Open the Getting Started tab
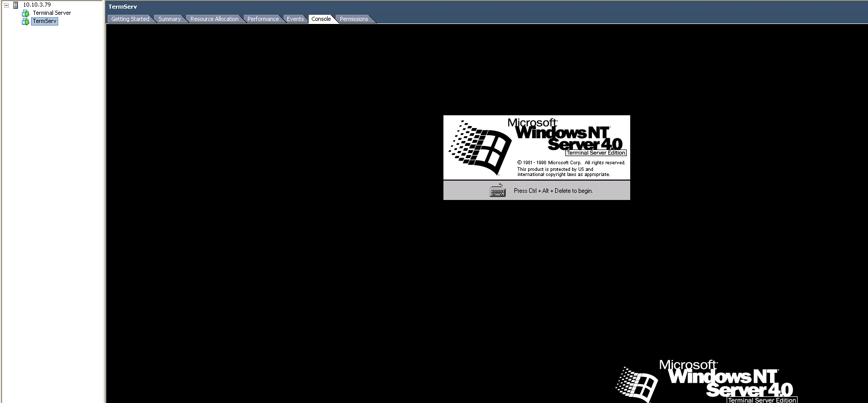Screen dimensions: 868x403 click(130, 19)
